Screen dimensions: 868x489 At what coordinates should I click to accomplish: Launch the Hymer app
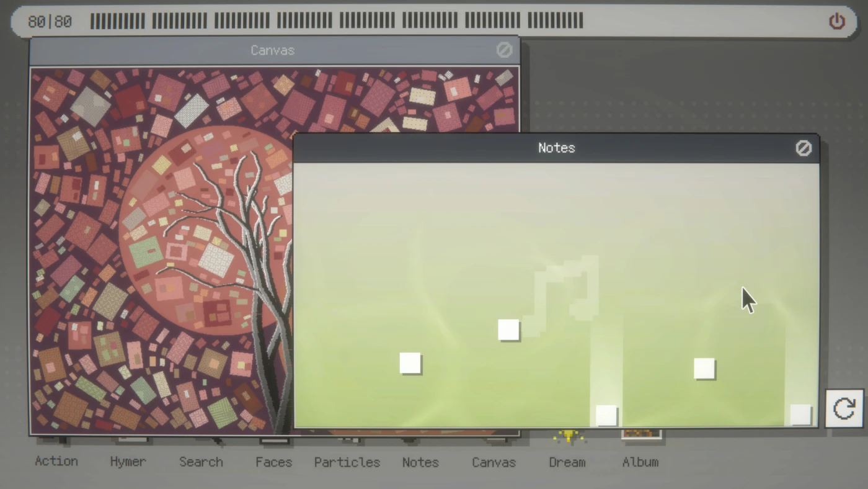coord(128,461)
